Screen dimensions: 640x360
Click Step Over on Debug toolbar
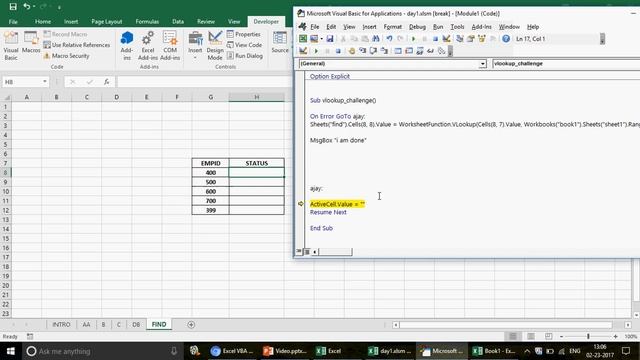point(373,51)
